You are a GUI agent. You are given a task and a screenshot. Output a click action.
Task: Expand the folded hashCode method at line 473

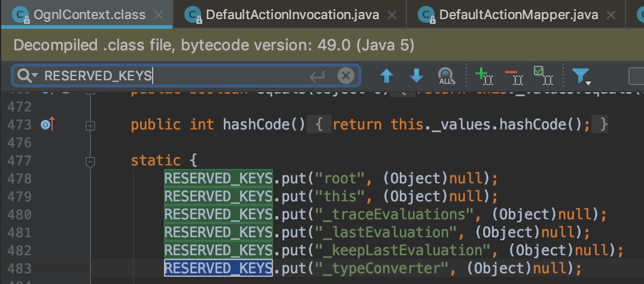click(90, 126)
